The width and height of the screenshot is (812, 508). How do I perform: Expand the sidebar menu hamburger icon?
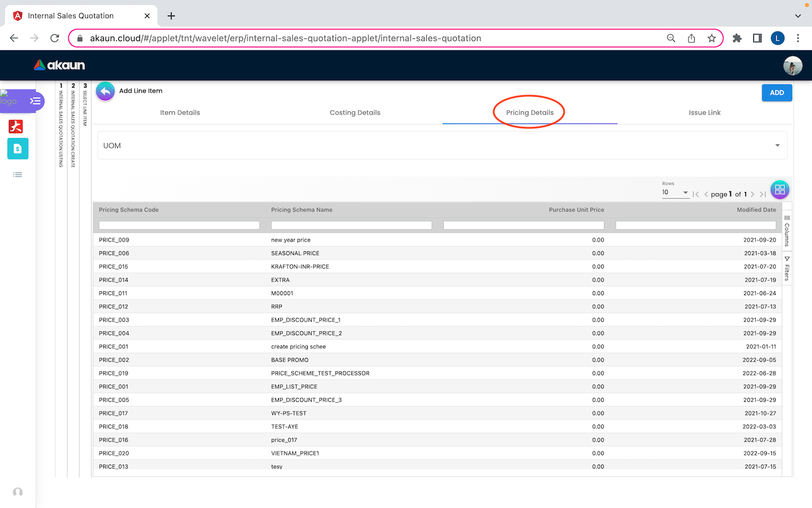pos(35,101)
